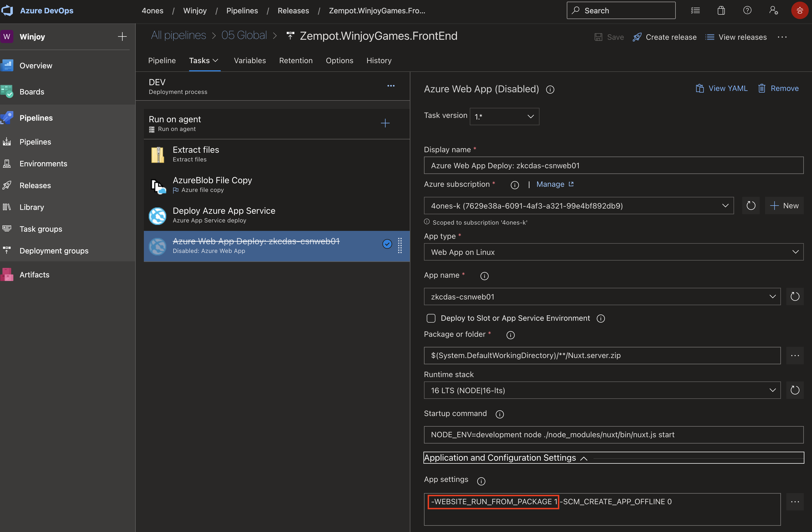Click View releases button

tap(736, 37)
